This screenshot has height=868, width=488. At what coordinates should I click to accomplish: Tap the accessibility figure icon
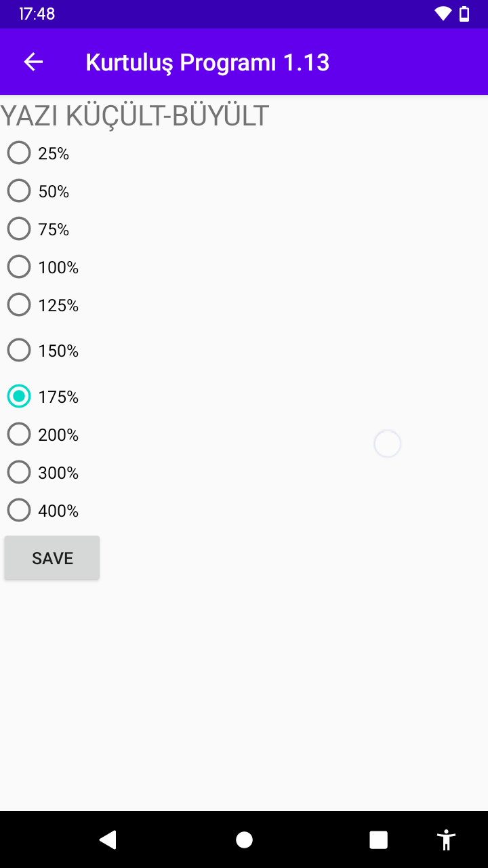pyautogui.click(x=446, y=840)
